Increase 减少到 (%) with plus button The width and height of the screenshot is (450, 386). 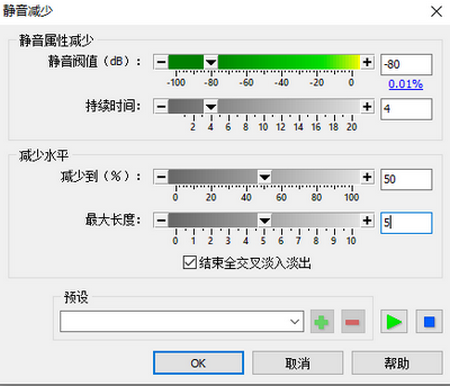367,177
